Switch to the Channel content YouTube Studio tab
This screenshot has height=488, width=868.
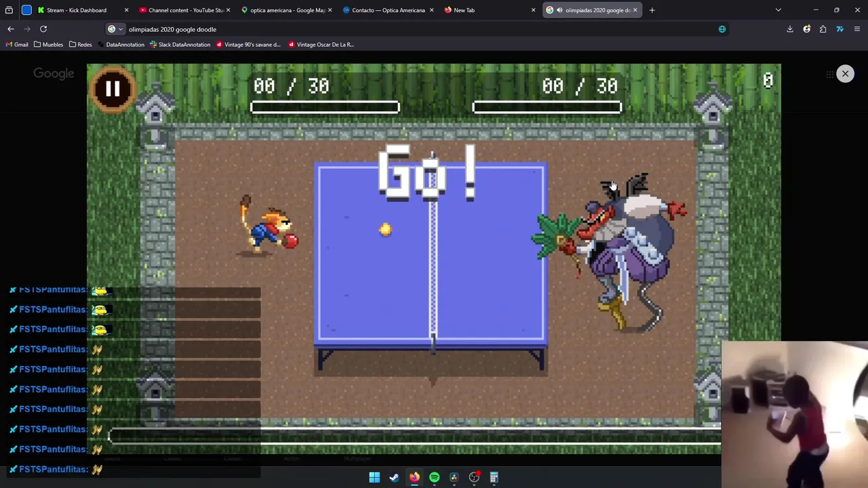click(185, 10)
